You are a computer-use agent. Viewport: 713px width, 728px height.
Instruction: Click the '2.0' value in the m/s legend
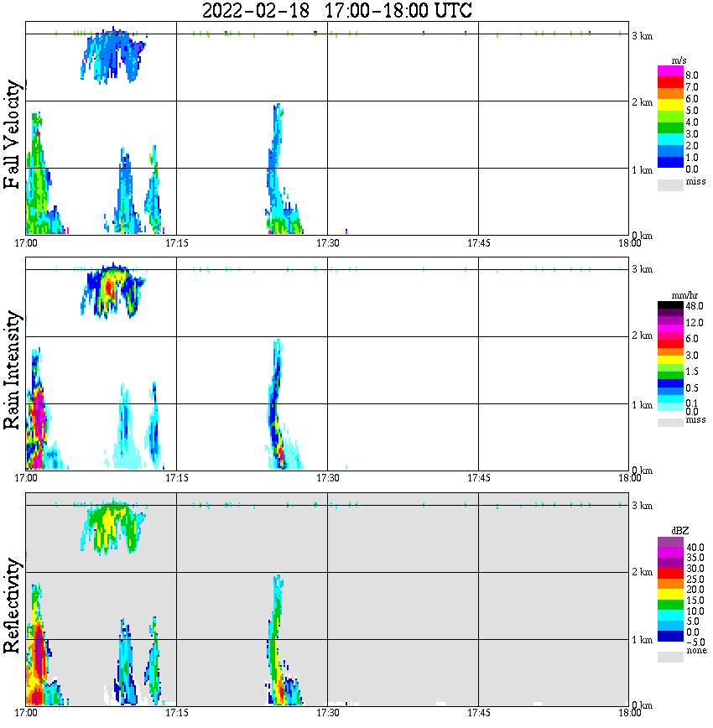(692, 146)
